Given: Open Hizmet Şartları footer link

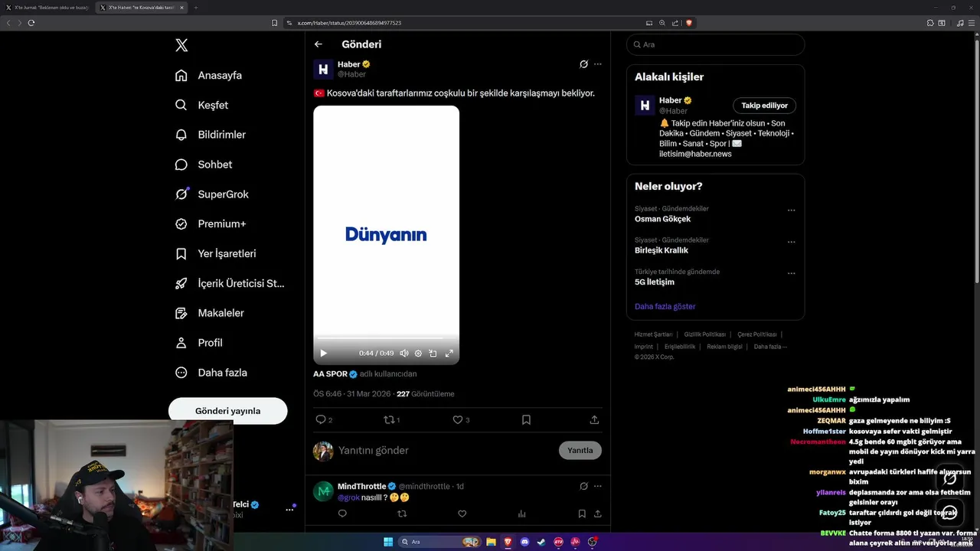Looking at the screenshot, I should pos(653,334).
